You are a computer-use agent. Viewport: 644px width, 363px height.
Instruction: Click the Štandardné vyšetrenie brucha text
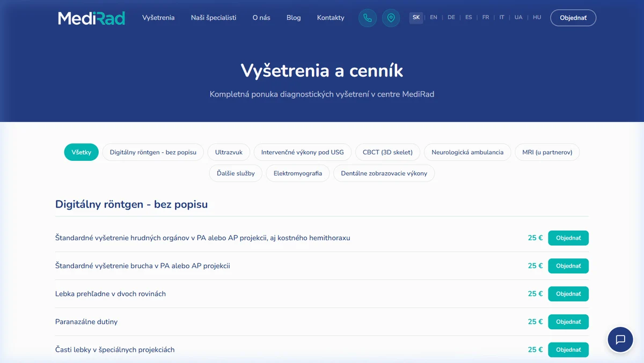pos(143,266)
